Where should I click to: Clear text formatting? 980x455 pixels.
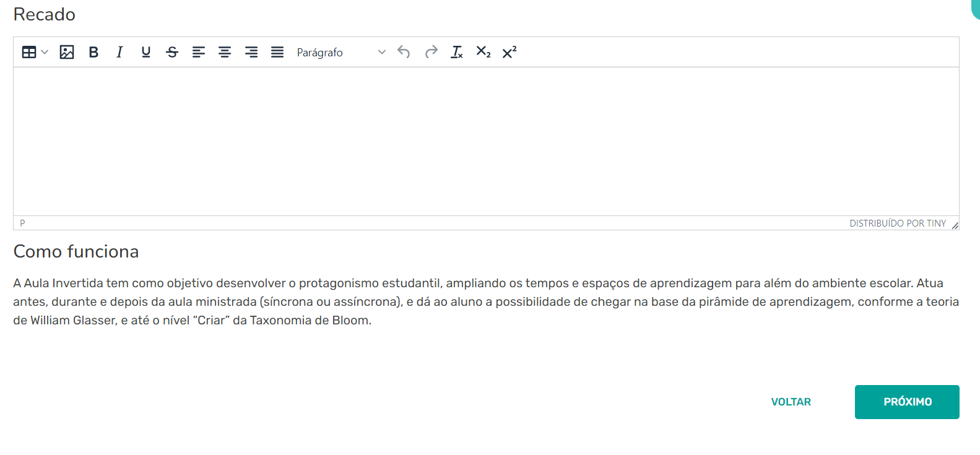[x=457, y=52]
